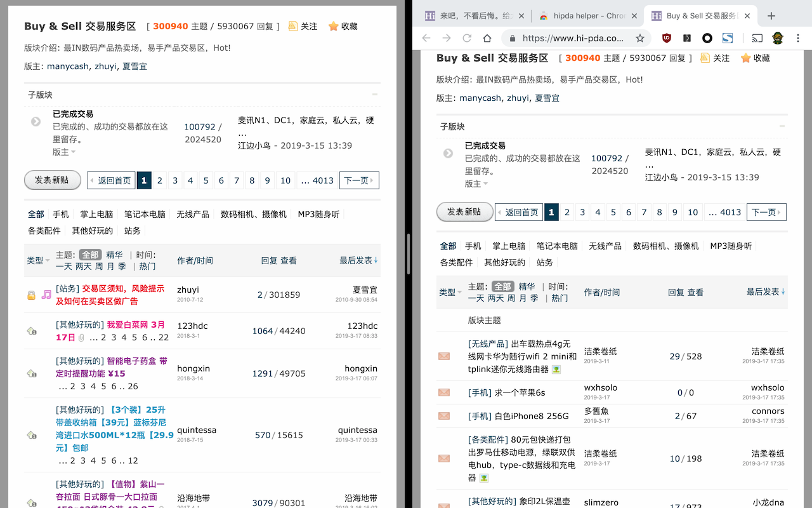The image size is (812, 508).
Task: Click the black circle extension icon
Action: tap(707, 38)
